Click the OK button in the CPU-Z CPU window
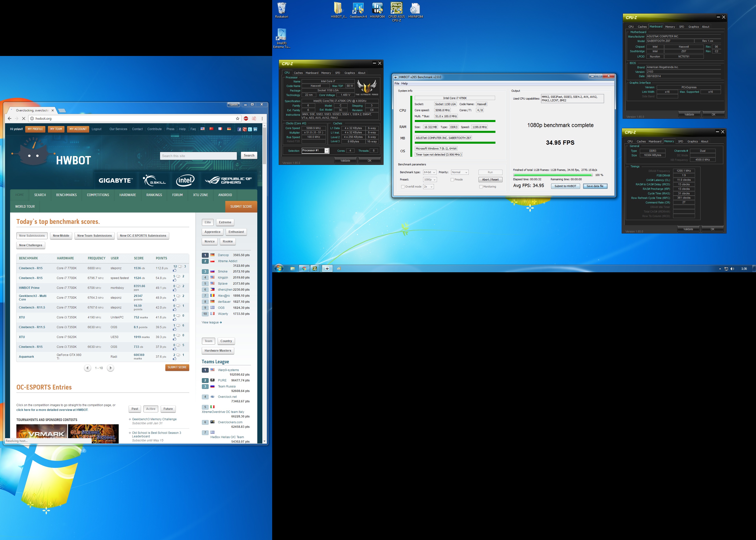The width and height of the screenshot is (756, 540). (369, 161)
